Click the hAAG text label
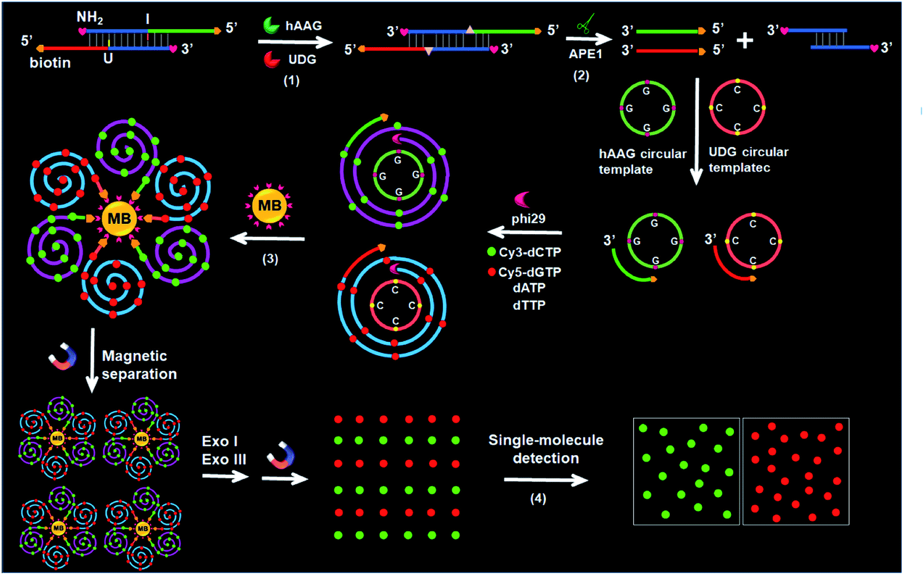Image resolution: width=924 pixels, height=575 pixels. [x=304, y=26]
